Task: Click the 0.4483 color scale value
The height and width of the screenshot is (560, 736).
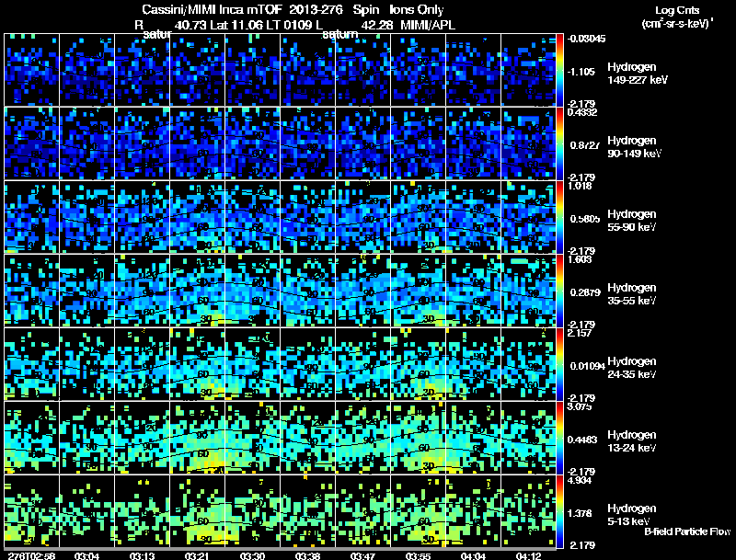Action: coord(582,440)
